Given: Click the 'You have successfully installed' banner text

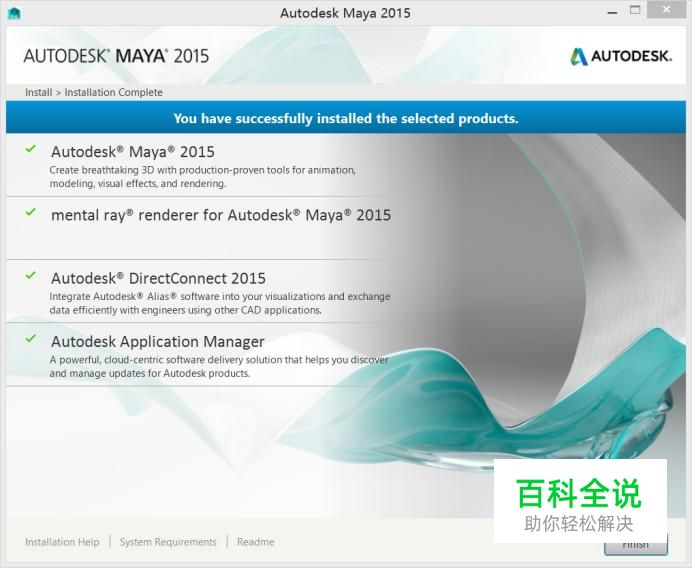Looking at the screenshot, I should (346, 118).
